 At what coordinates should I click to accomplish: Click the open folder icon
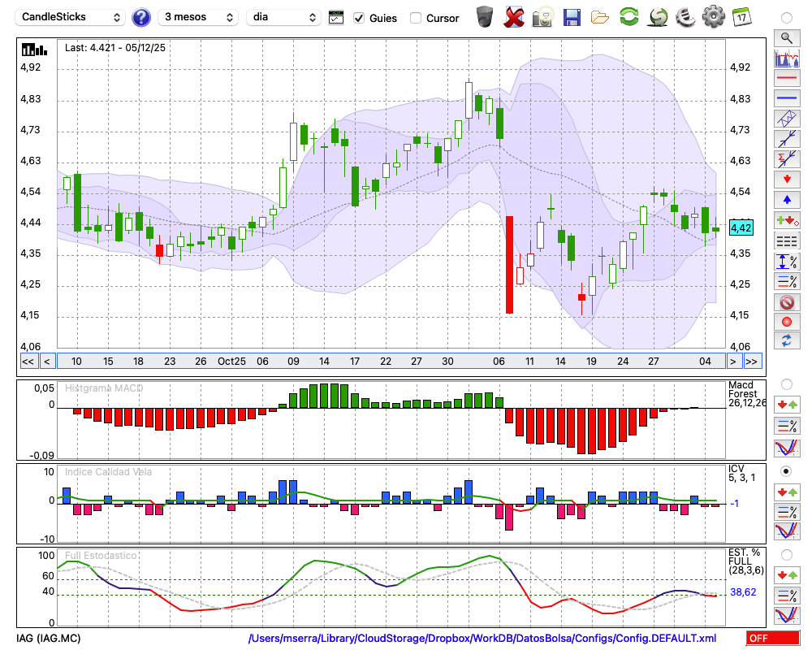[x=600, y=18]
